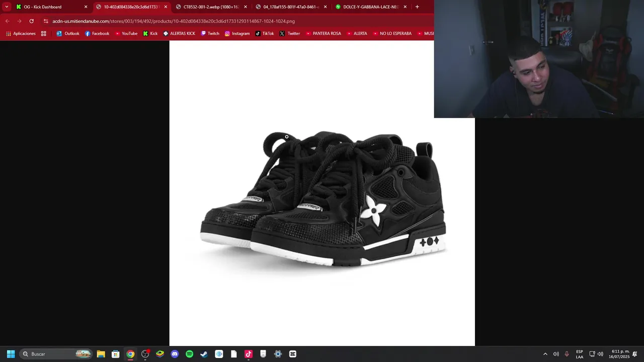Open the Windows Start menu
Image resolution: width=644 pixels, height=362 pixels.
pos(11,354)
